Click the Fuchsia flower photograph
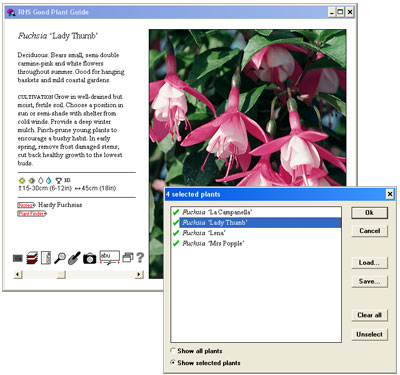 click(x=247, y=107)
